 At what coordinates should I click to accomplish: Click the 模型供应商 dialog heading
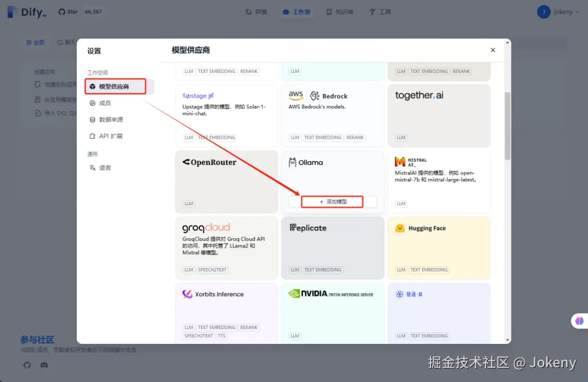pyautogui.click(x=191, y=50)
